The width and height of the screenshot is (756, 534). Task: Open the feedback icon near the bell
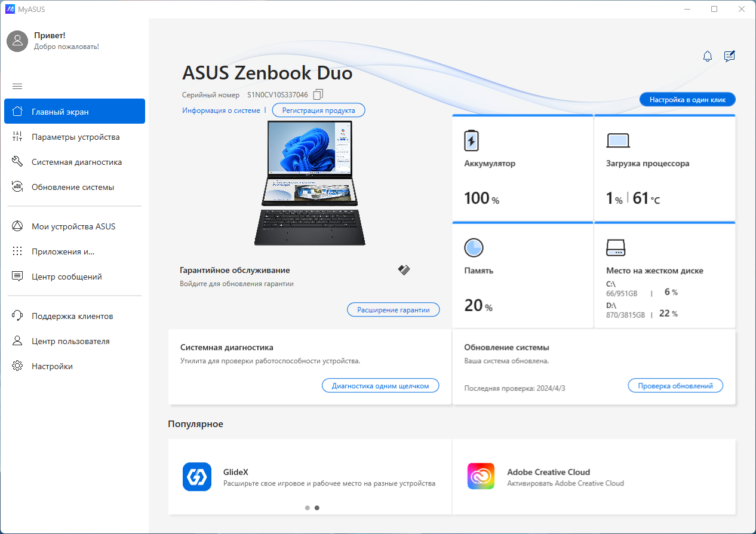tap(729, 56)
